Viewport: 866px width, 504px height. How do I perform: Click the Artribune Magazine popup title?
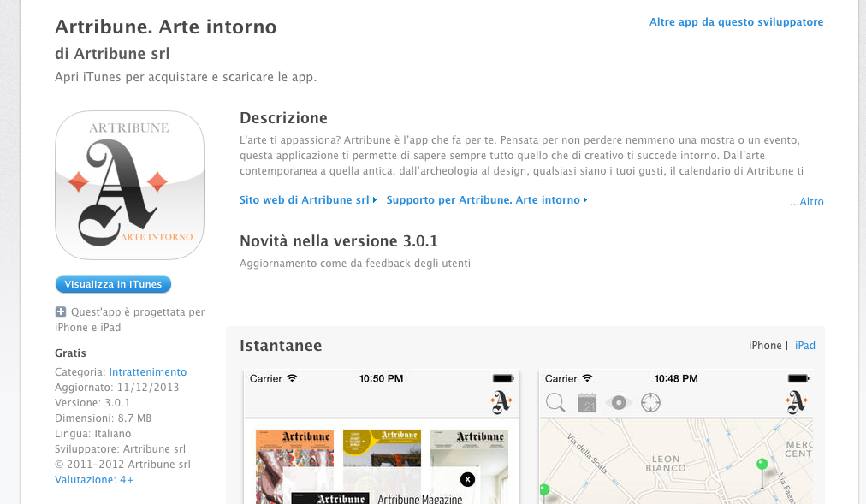[420, 499]
